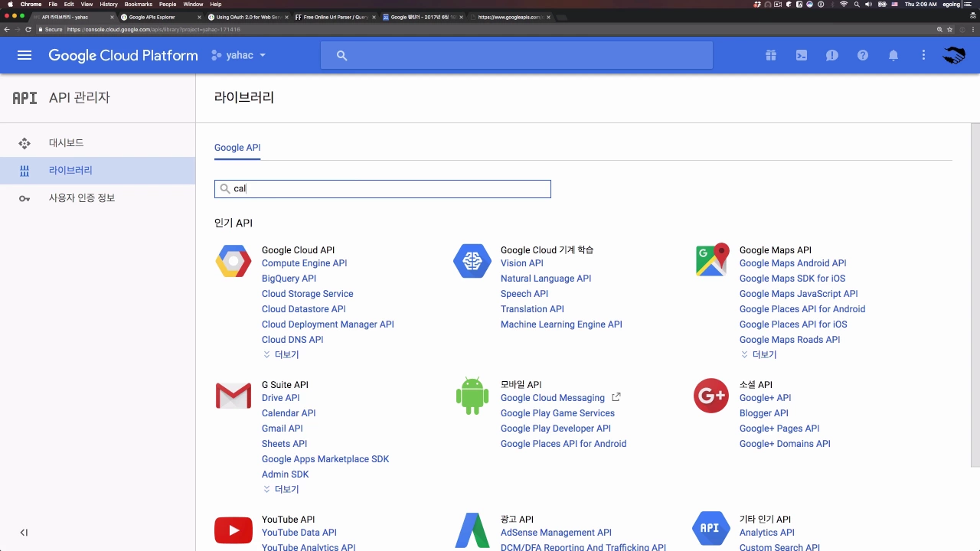Open Google Places API for iOS link
This screenshot has width=980, height=551.
[793, 324]
